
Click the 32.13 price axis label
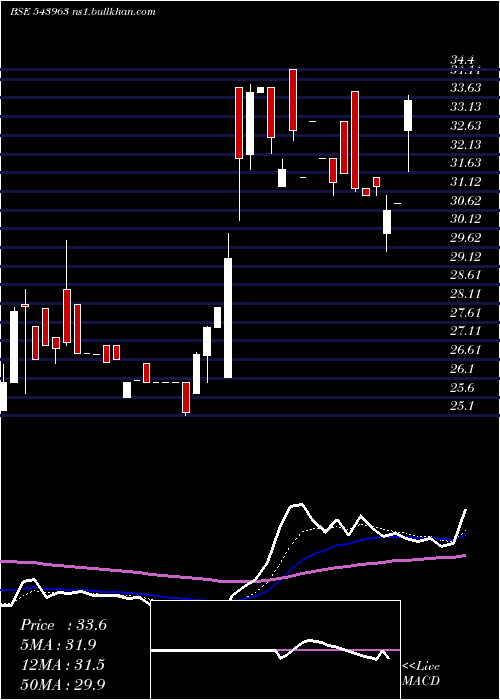coord(466,145)
